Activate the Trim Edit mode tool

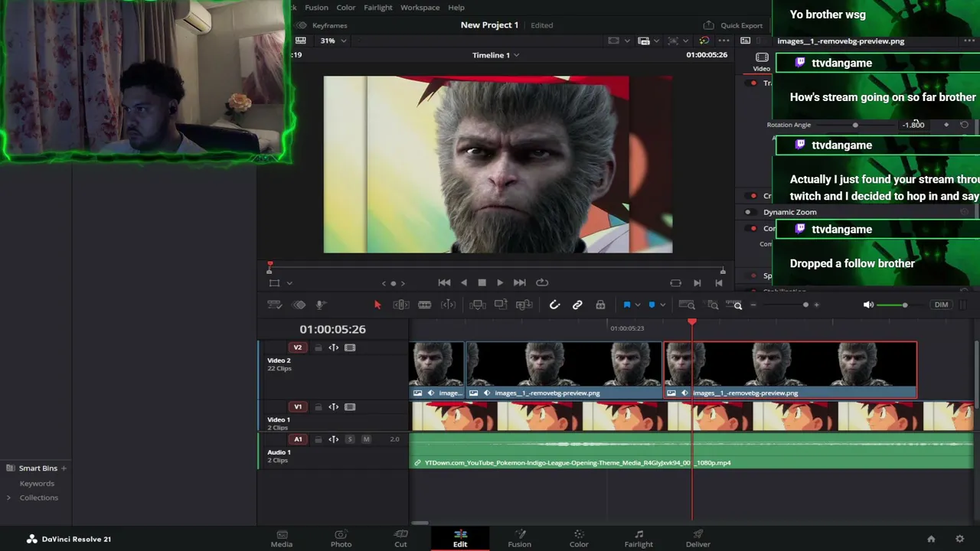coord(401,305)
